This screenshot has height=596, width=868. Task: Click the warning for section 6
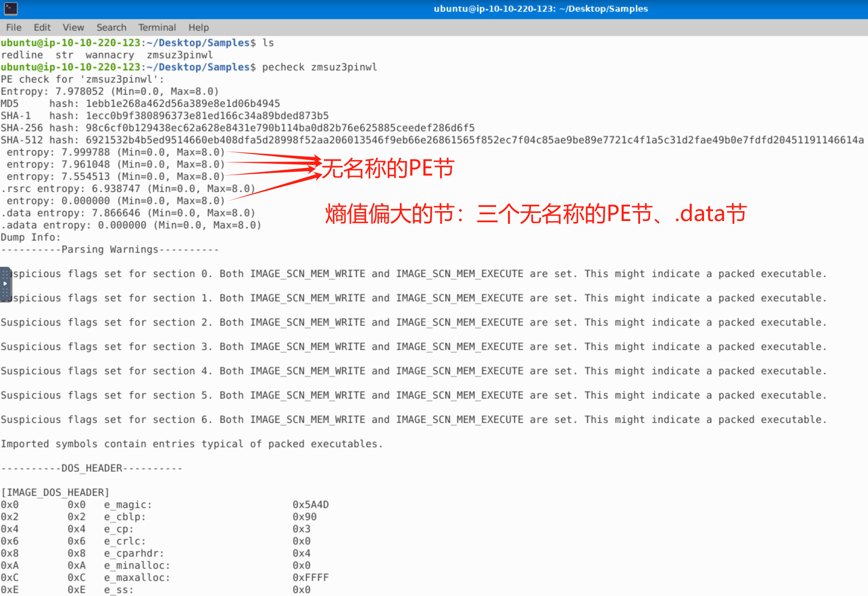point(414,420)
